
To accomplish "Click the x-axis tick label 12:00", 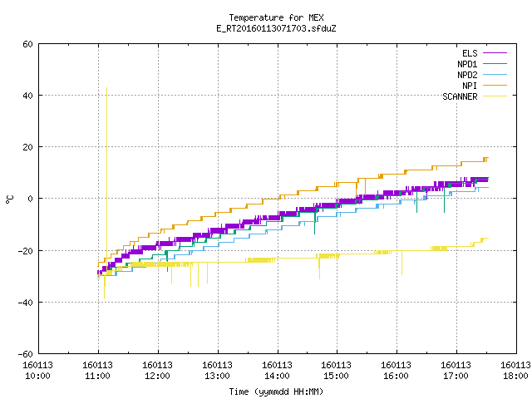I will (x=157, y=376).
